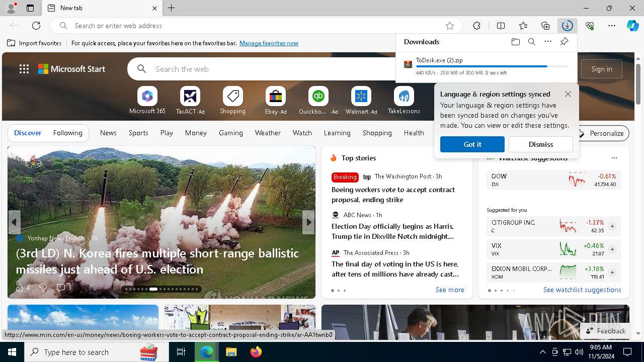Open comments on the missile story
Screen dimensions: 644x362
64,288
